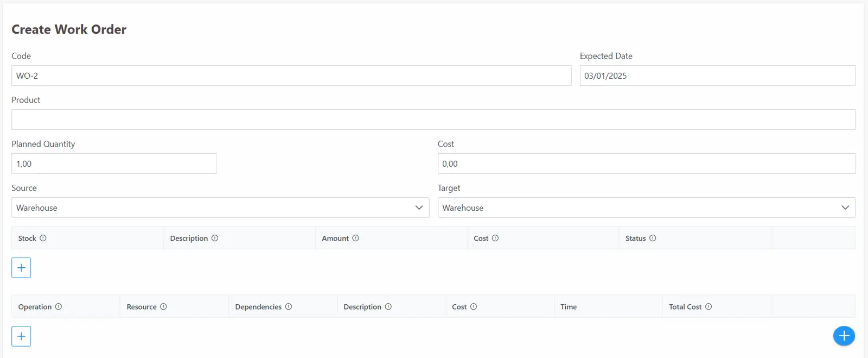Click info icon next to Amount column
868x358 pixels.
tap(356, 238)
